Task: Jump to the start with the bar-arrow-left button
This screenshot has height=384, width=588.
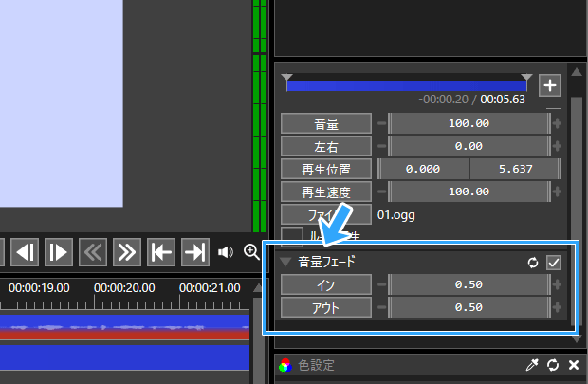Action: (x=161, y=252)
